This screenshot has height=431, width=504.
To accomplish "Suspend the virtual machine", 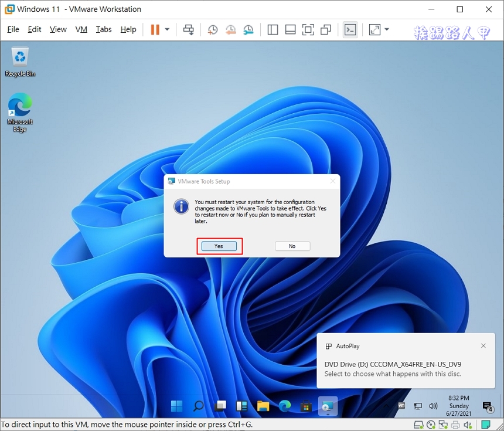I will (155, 29).
